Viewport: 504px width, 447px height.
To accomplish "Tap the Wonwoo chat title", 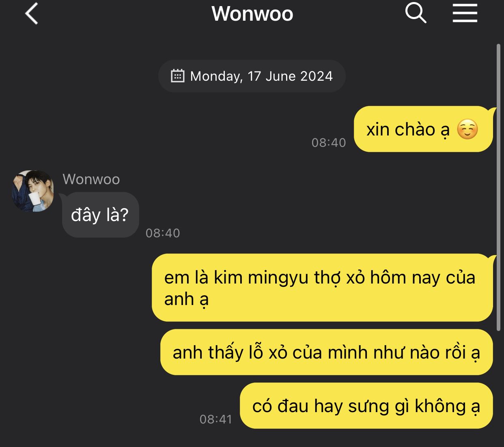I will coord(252,13).
